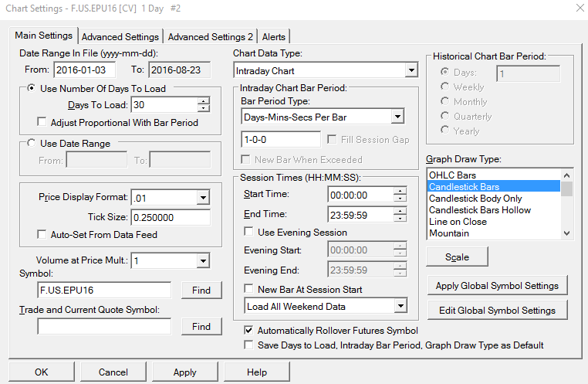The image size is (588, 384).
Task: Select Candlestick Bars draw type
Action: pos(494,186)
